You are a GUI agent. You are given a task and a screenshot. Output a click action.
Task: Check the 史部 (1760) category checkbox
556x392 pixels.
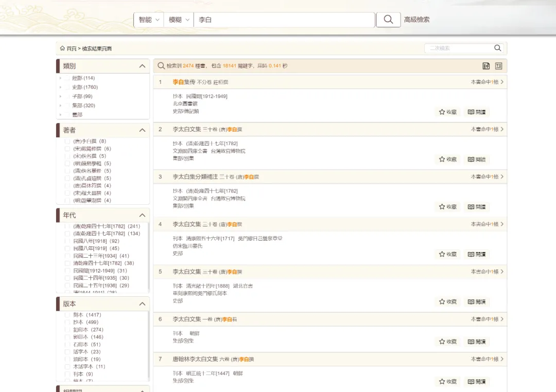point(67,87)
